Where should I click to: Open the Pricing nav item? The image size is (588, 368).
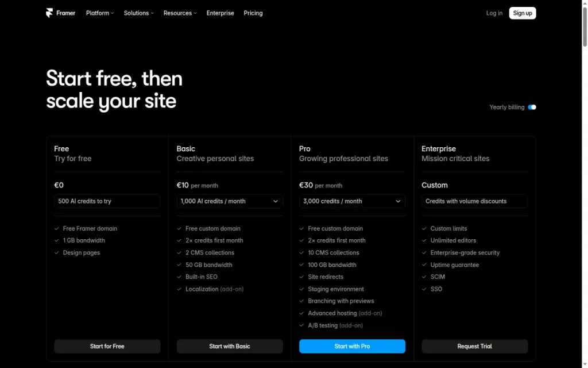click(253, 13)
